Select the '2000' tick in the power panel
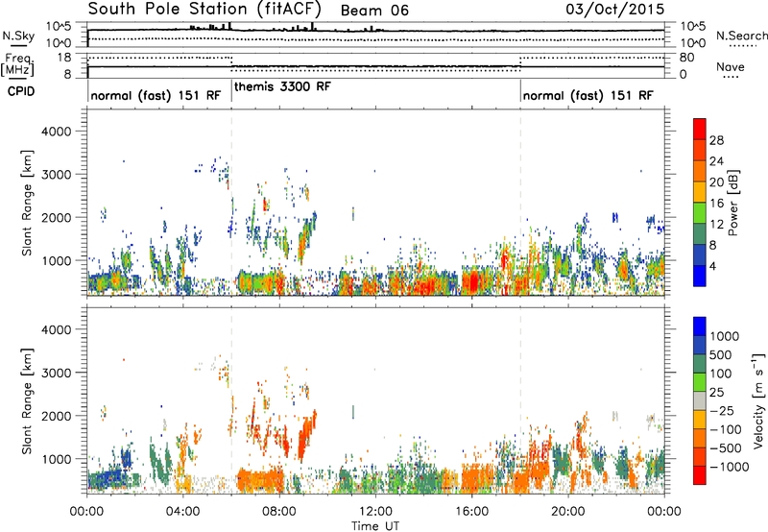The width and height of the screenshot is (768, 532). [56, 217]
